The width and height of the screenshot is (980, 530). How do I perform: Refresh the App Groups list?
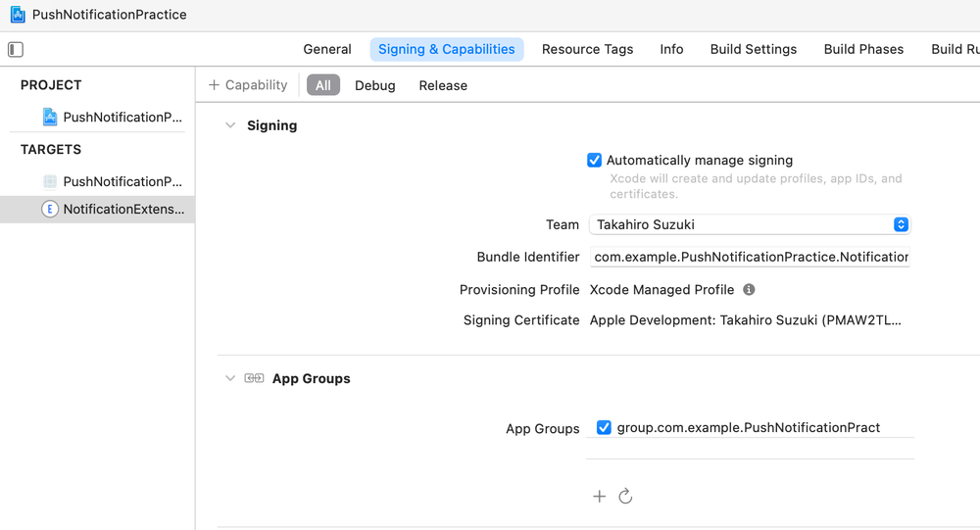click(625, 497)
